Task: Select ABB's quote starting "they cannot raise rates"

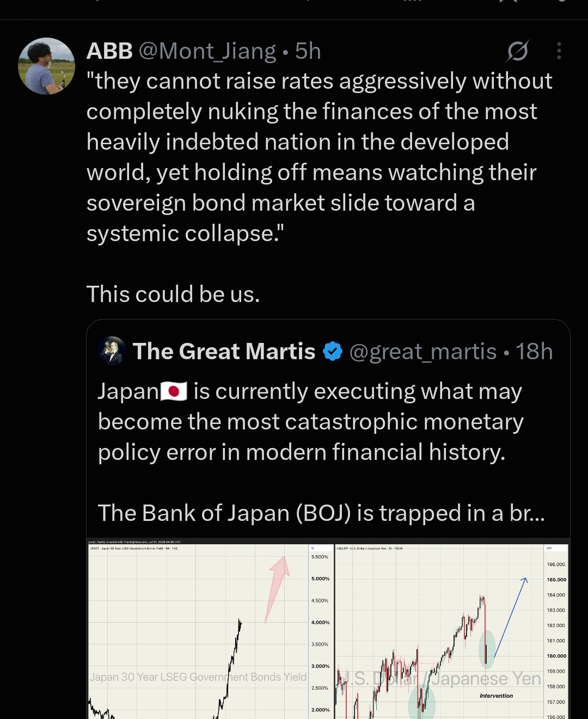Action: [320, 157]
